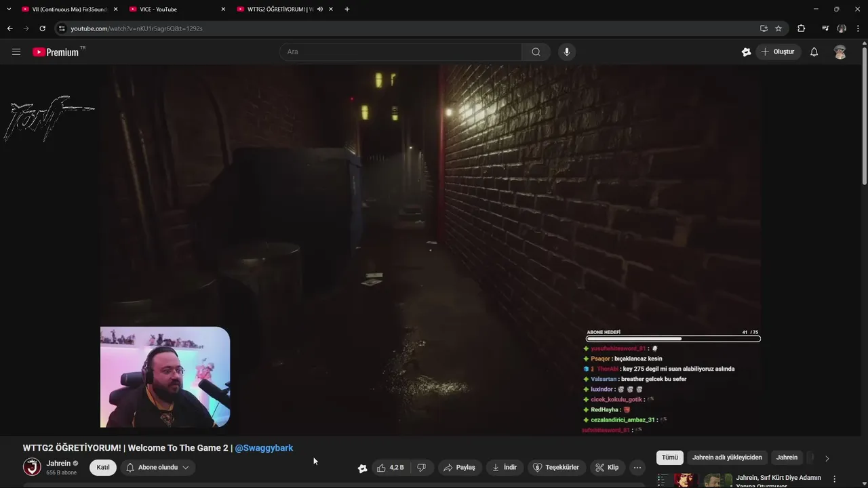Focus the Ara search field
868x488 pixels.
(401, 52)
